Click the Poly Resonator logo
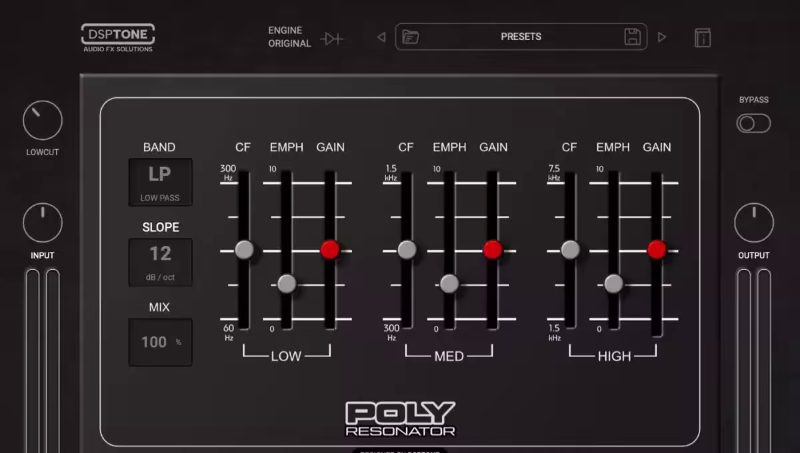This screenshot has height=453, width=800. point(400,419)
